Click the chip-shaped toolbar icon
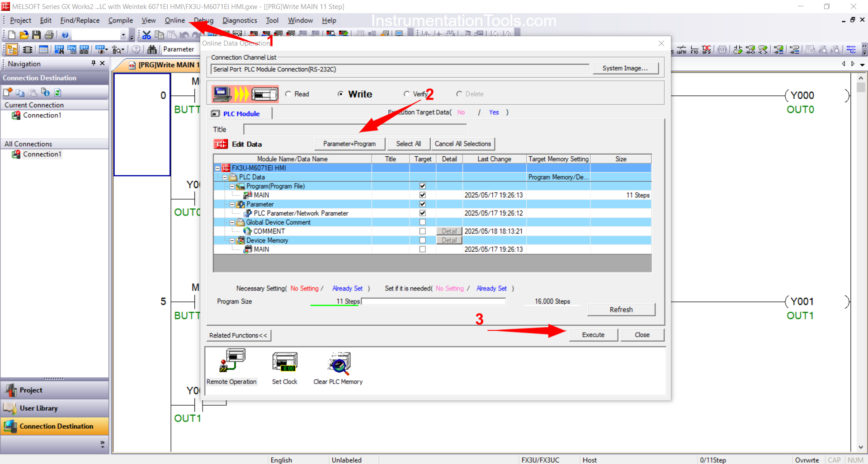 [x=28, y=49]
